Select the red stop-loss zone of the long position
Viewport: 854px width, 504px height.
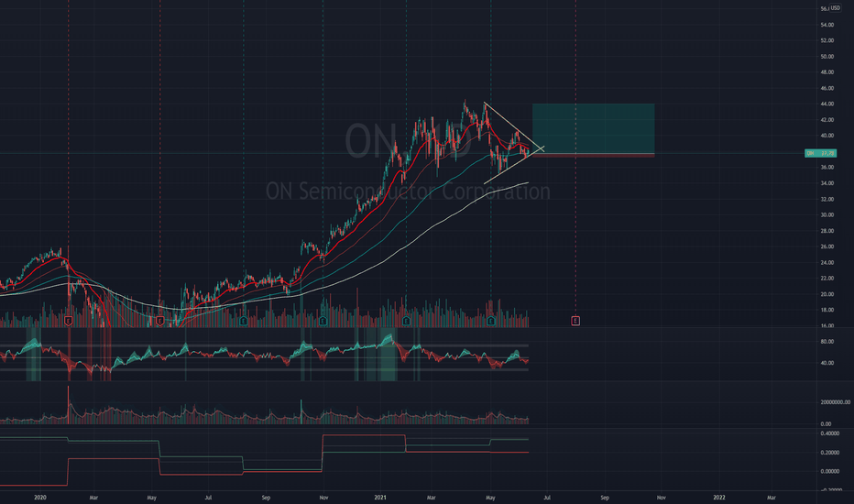pyautogui.click(x=593, y=155)
